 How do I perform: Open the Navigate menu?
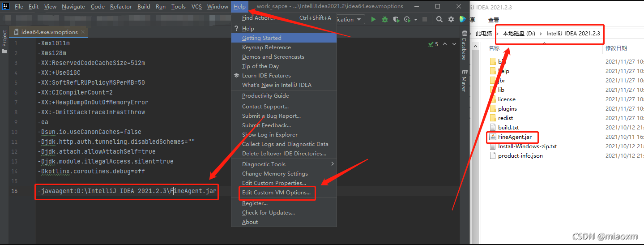pos(73,6)
